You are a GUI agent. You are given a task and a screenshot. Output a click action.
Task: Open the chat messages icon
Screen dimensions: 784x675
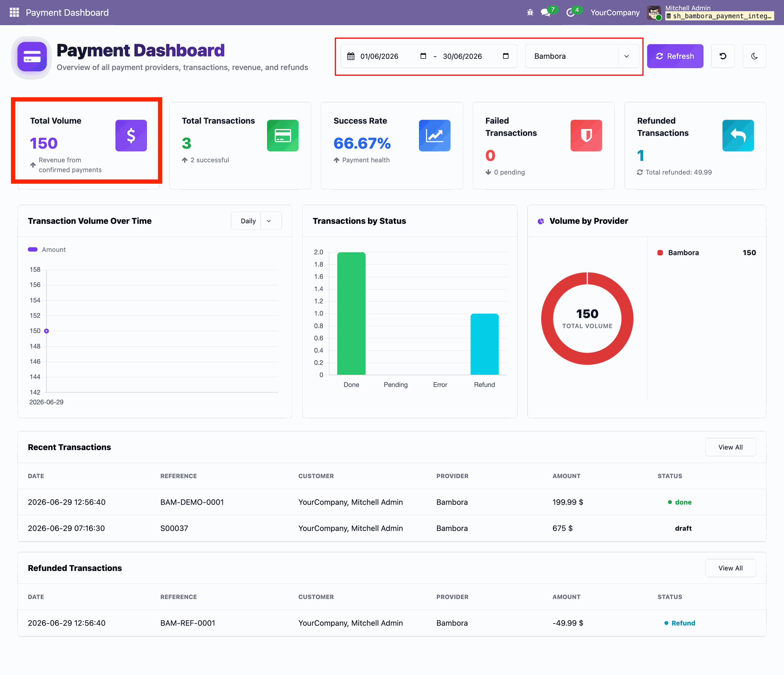546,12
